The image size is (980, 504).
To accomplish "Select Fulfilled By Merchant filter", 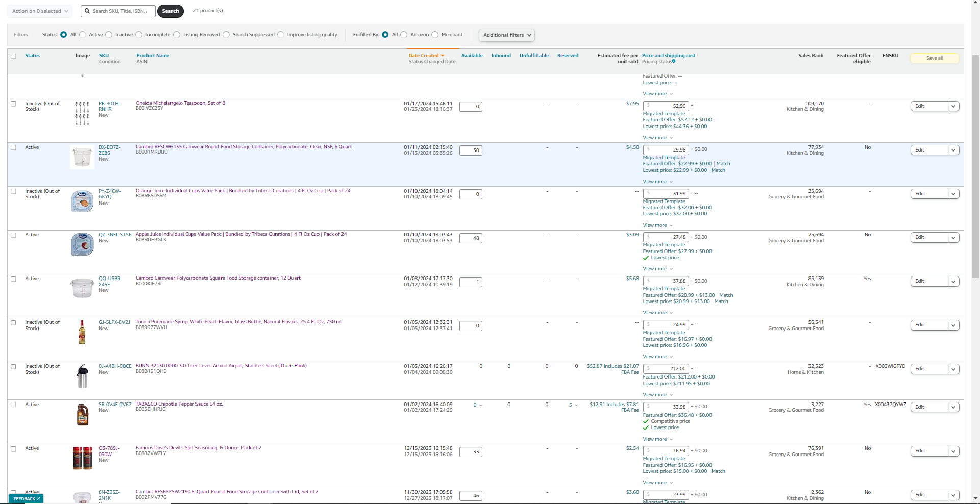I will [435, 35].
